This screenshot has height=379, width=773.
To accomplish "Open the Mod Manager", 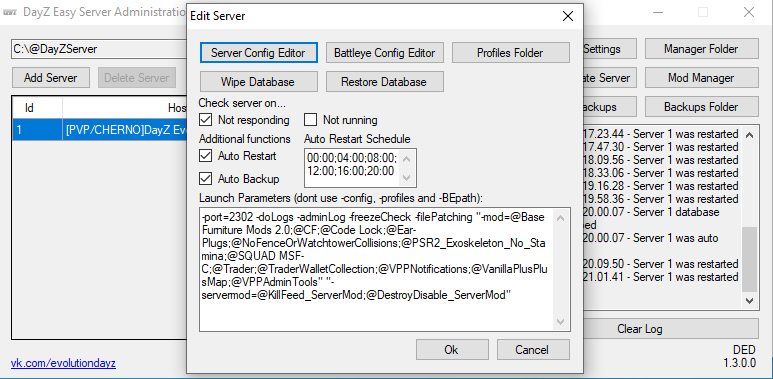I will coord(701,78).
